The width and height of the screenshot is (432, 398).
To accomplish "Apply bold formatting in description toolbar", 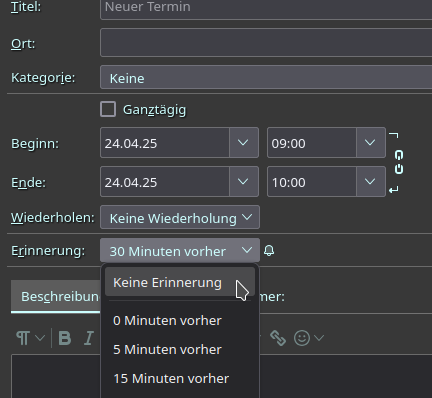I will coord(65,338).
